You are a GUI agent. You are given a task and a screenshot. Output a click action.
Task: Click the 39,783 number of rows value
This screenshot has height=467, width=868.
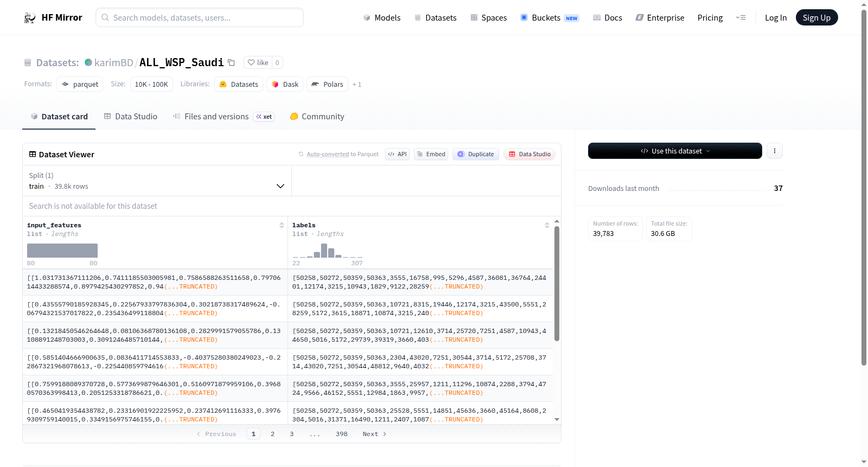coord(603,234)
